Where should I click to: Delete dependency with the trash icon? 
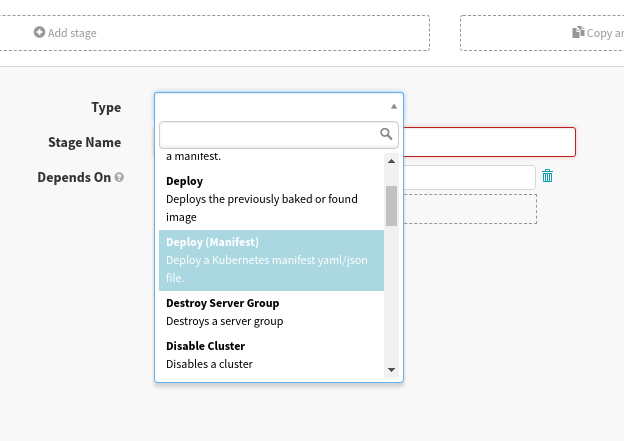(547, 176)
